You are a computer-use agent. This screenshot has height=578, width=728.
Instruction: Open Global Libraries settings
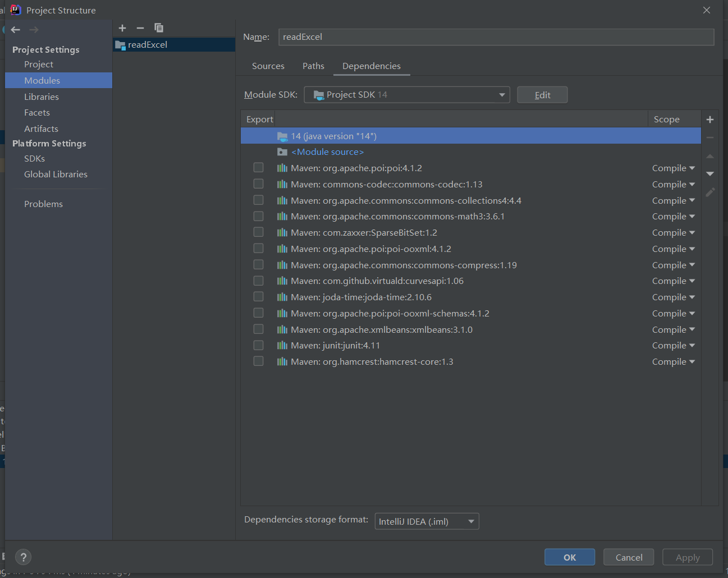click(56, 174)
